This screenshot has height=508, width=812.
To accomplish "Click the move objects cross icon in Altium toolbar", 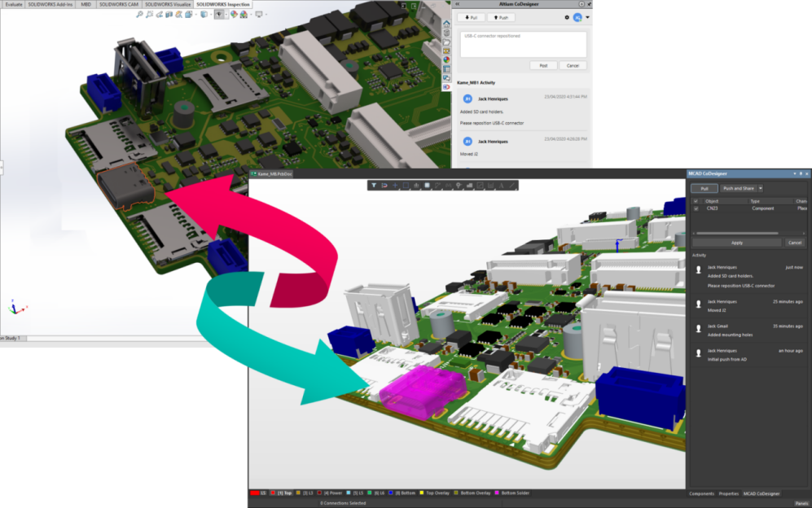I will (x=395, y=186).
